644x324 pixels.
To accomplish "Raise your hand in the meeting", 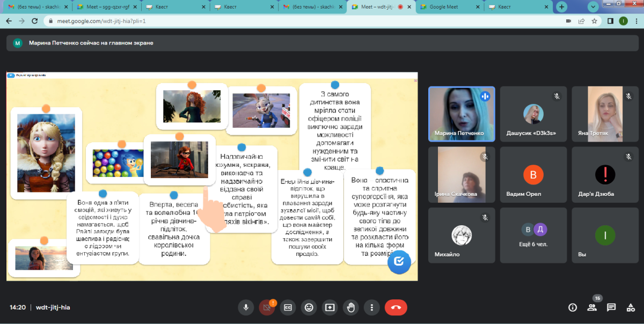I will point(351,307).
